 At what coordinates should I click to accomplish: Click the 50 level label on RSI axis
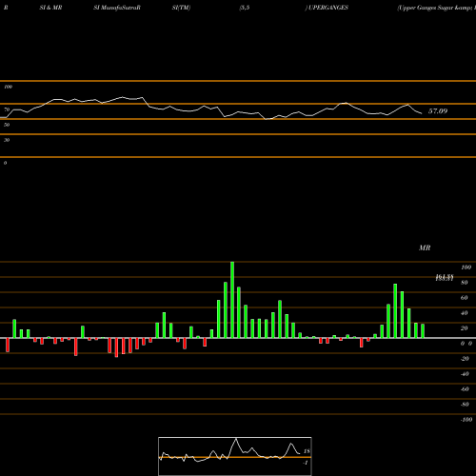(7, 125)
